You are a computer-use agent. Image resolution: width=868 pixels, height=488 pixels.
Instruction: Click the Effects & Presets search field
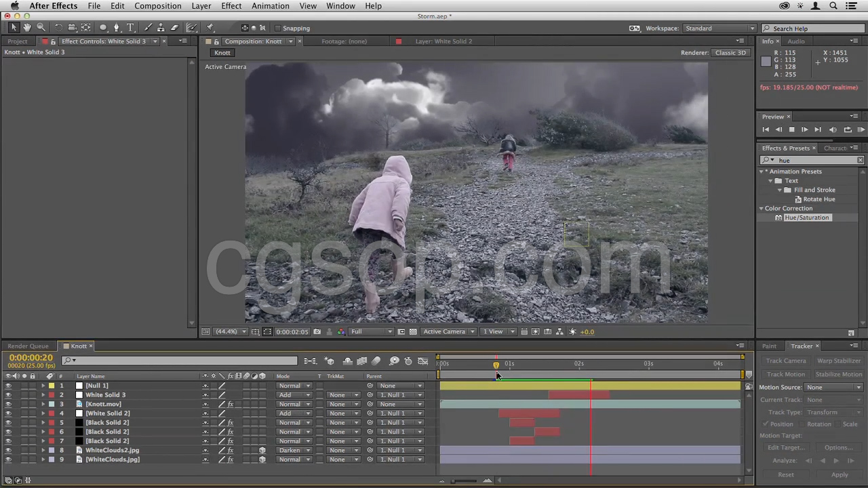[812, 161]
